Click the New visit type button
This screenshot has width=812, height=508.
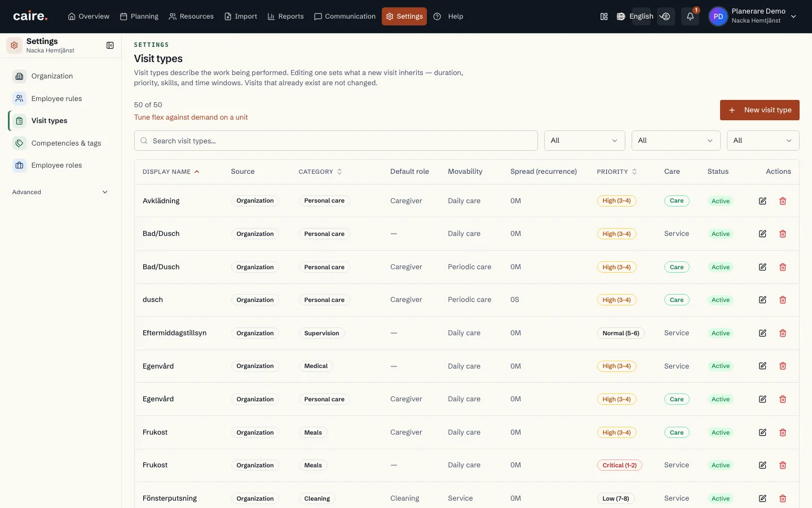[x=760, y=110]
